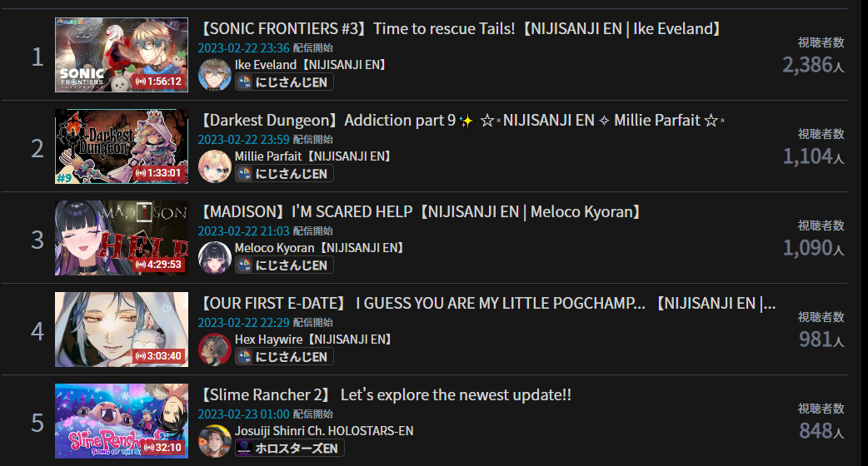868x466 pixels.
Task: Open the Slime Rancher 2 stream thumbnail
Action: tap(122, 421)
